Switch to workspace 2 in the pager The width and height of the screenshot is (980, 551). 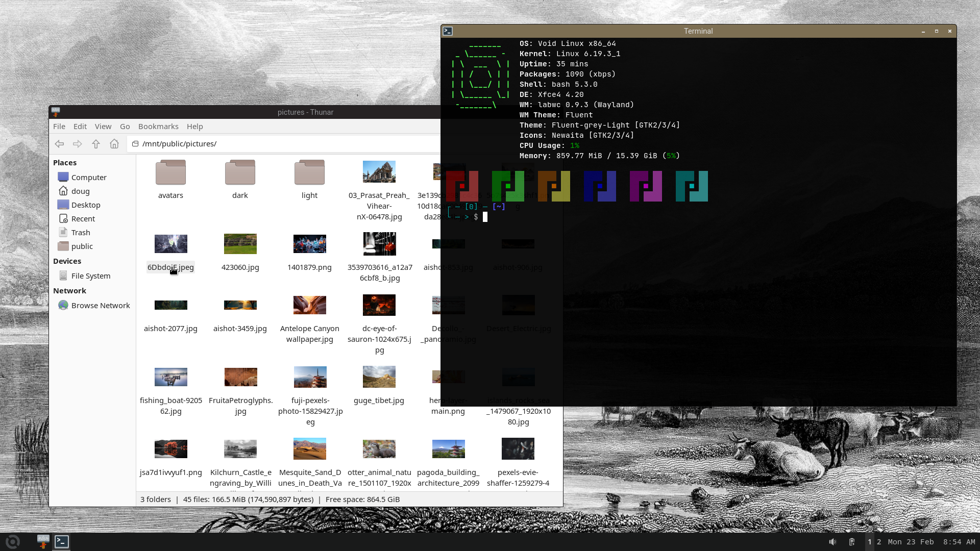coord(879,542)
